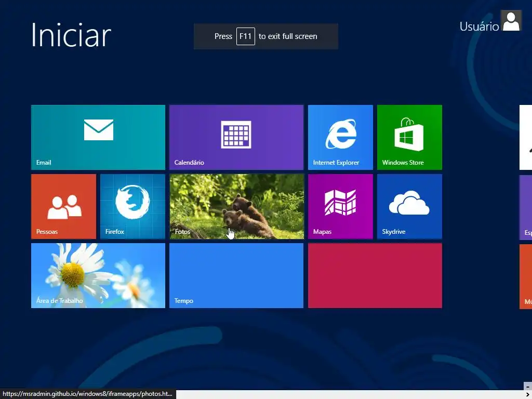Open the Fotos bear photo tile

236,207
